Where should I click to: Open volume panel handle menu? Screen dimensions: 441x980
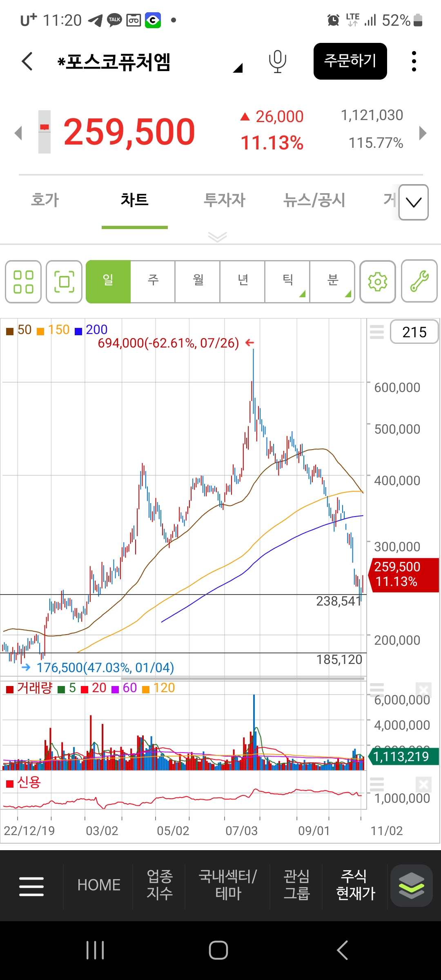(377, 689)
